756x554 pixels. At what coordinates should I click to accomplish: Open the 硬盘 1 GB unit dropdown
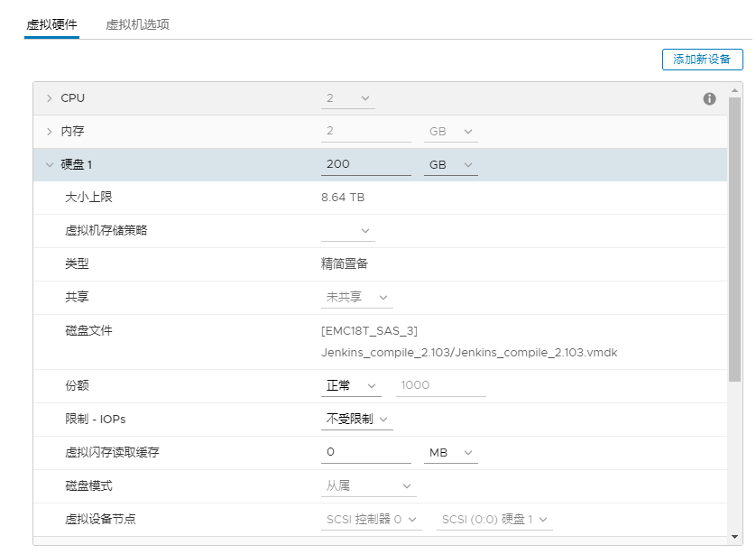451,165
